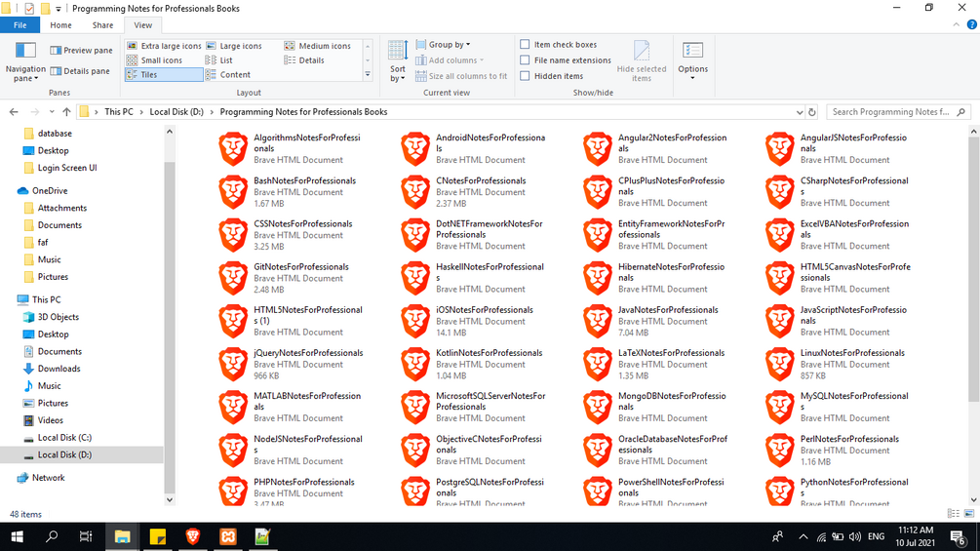Open 3D Objects in sidebar
Screen dimensions: 980x551
point(59,317)
